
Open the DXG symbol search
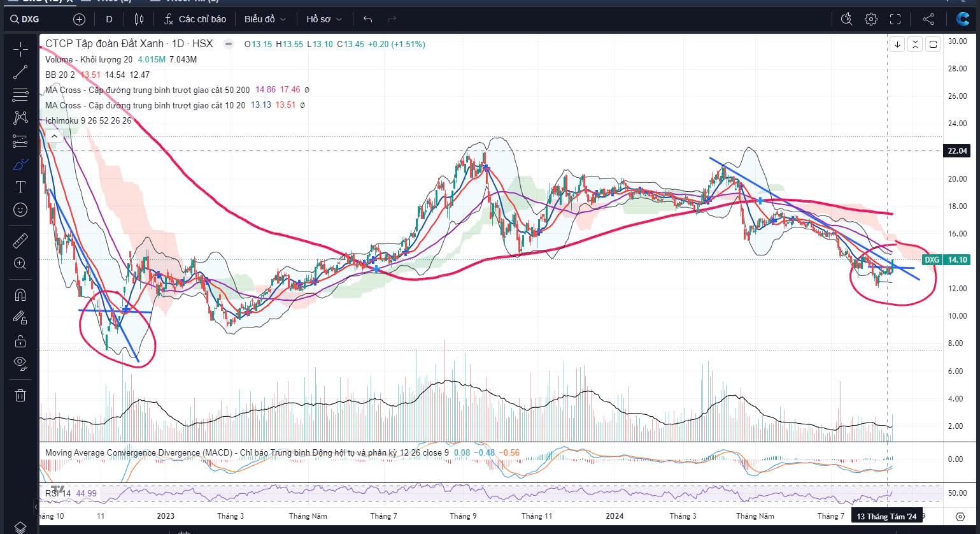tap(25, 19)
